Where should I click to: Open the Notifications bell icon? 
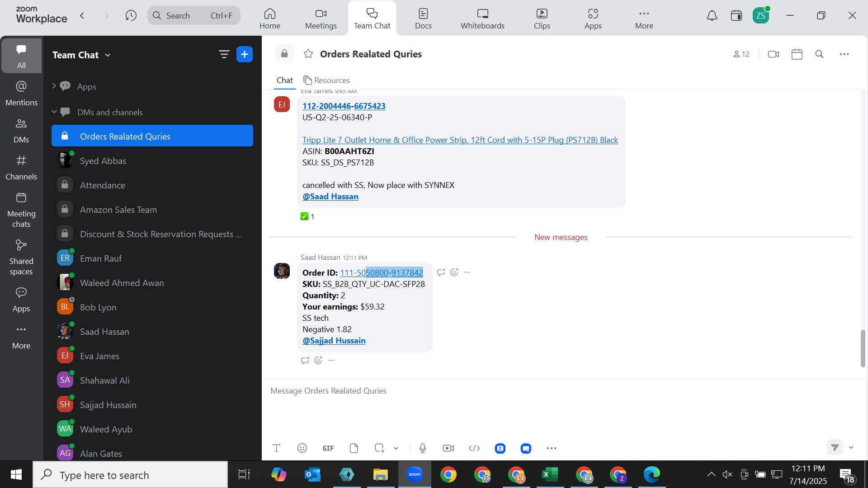pyautogui.click(x=712, y=16)
